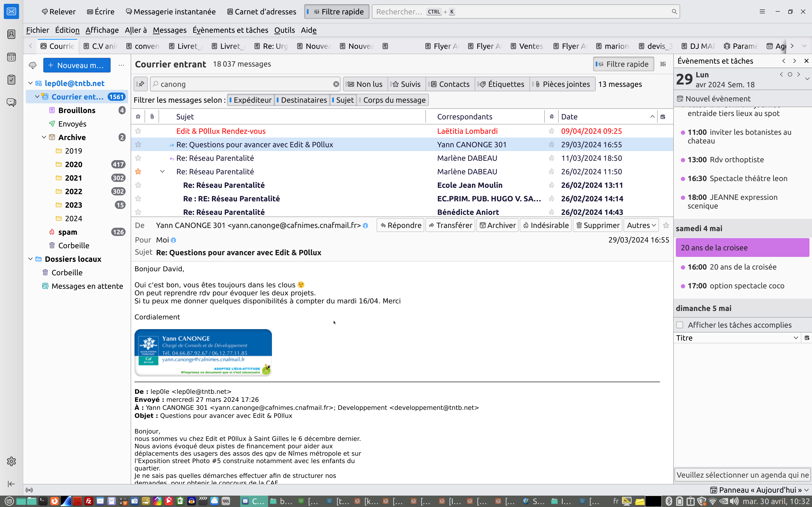This screenshot has height=507, width=812.
Task: Open the Messages menu
Action: pos(169,30)
